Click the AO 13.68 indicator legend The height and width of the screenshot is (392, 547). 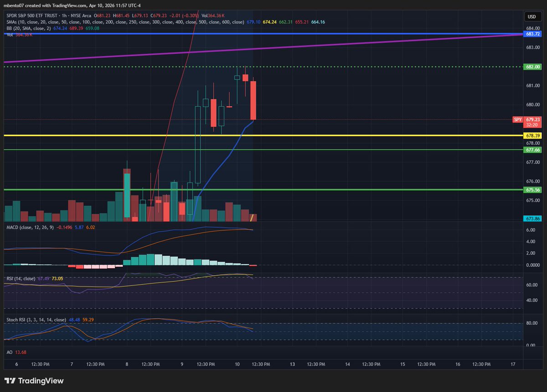click(15, 352)
